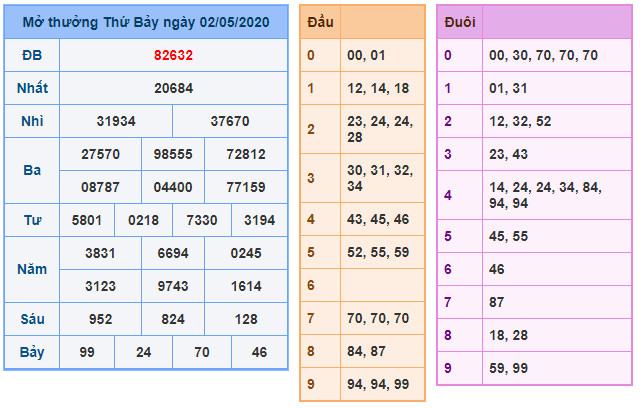The width and height of the screenshot is (640, 408).
Task: Click the second prize number 37670
Action: 230,121
